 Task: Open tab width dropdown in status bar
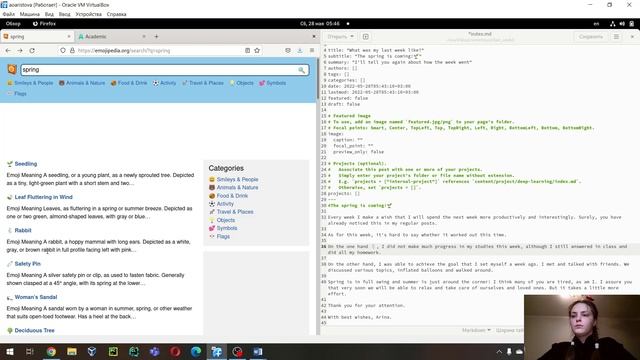(510, 330)
